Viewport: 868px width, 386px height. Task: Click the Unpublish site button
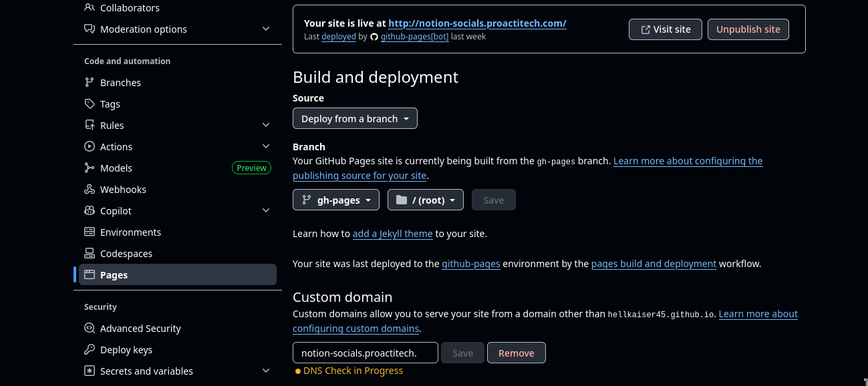(748, 29)
